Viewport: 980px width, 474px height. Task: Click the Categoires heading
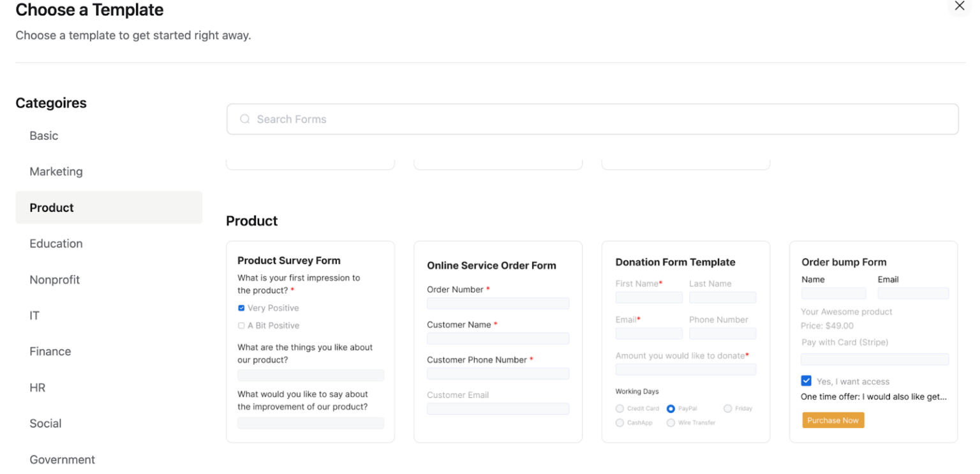[x=51, y=103]
